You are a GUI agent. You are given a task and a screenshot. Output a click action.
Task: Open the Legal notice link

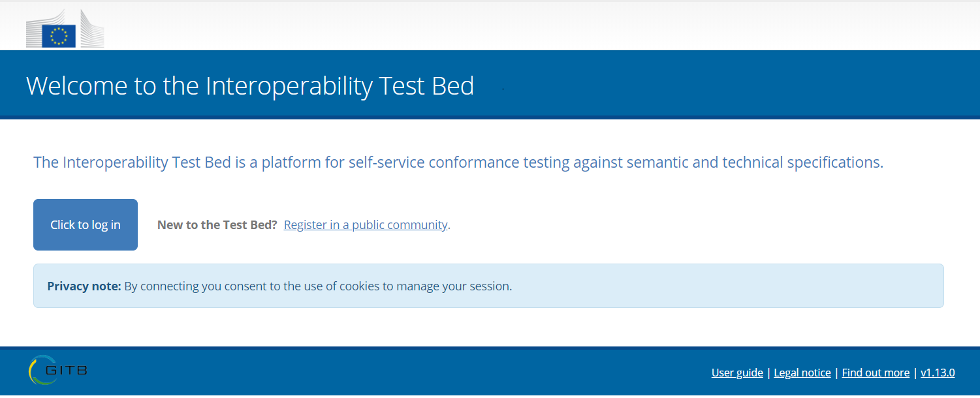[802, 373]
